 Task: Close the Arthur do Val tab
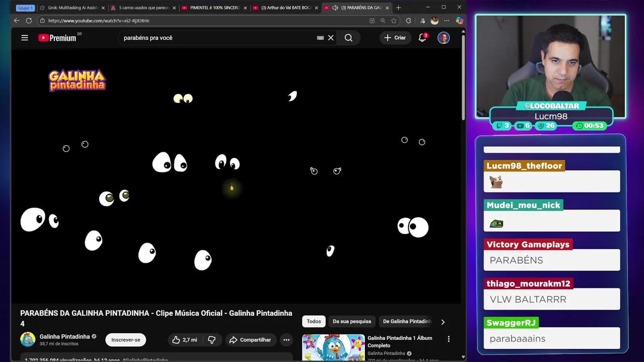click(316, 8)
